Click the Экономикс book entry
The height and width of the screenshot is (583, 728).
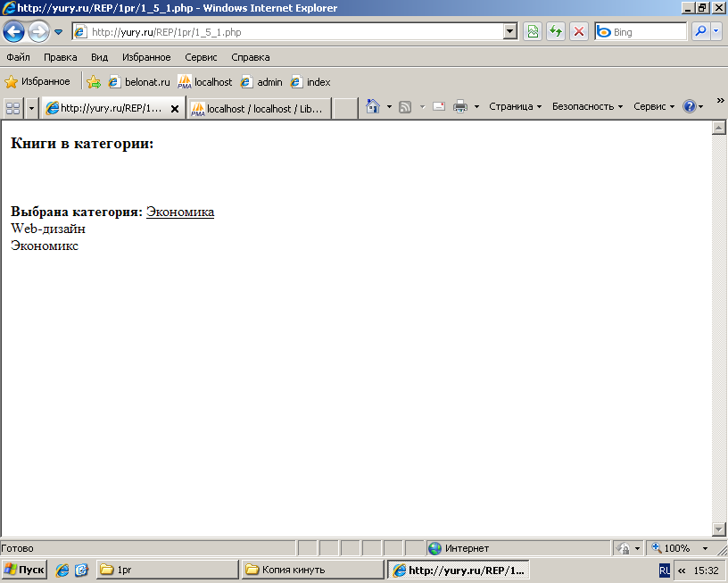(x=45, y=246)
